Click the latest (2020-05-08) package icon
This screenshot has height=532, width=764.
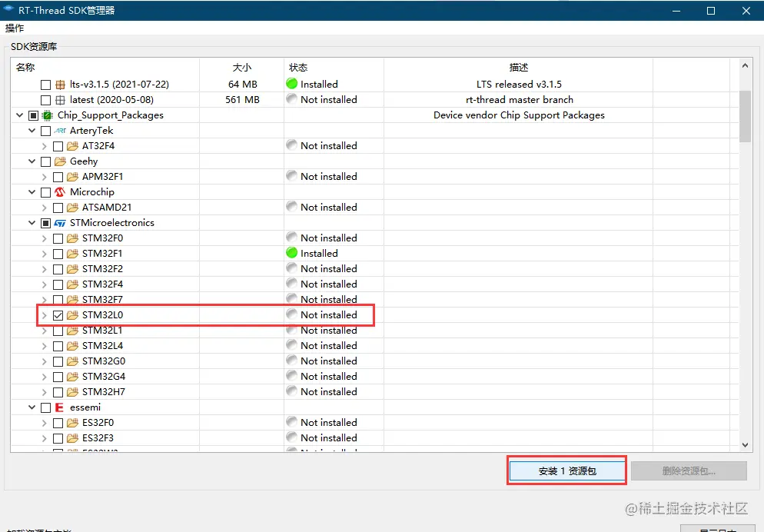tap(60, 100)
